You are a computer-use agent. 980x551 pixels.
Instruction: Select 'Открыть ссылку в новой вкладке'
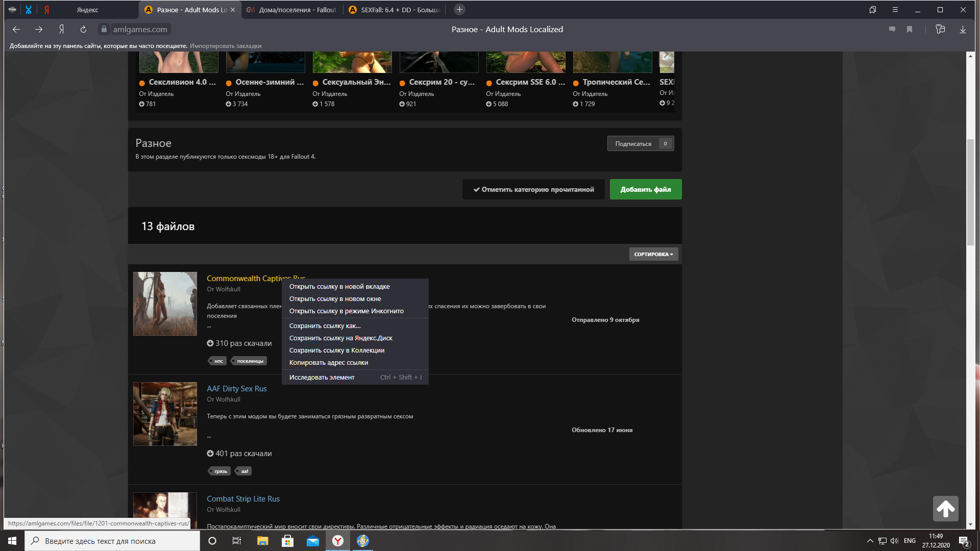[339, 287]
